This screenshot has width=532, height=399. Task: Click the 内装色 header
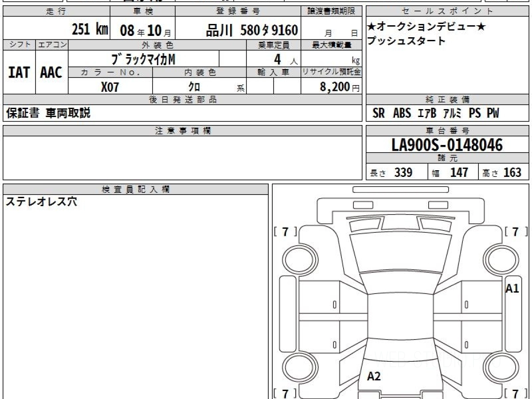pos(199,73)
